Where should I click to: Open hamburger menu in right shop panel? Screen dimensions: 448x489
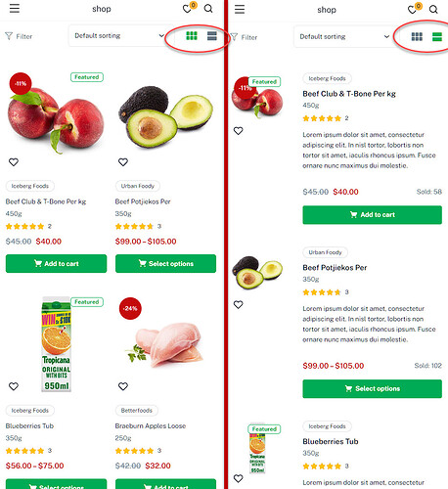tap(240, 9)
